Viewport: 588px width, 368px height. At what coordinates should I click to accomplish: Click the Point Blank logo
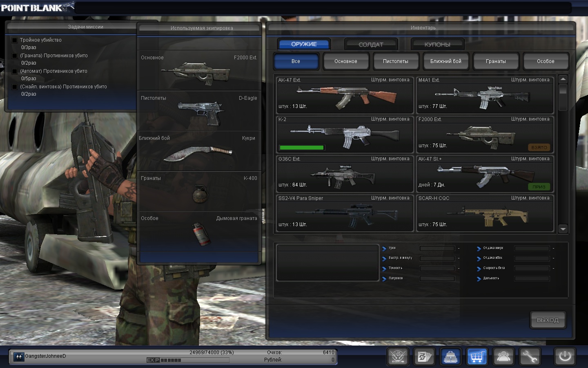[x=37, y=7]
